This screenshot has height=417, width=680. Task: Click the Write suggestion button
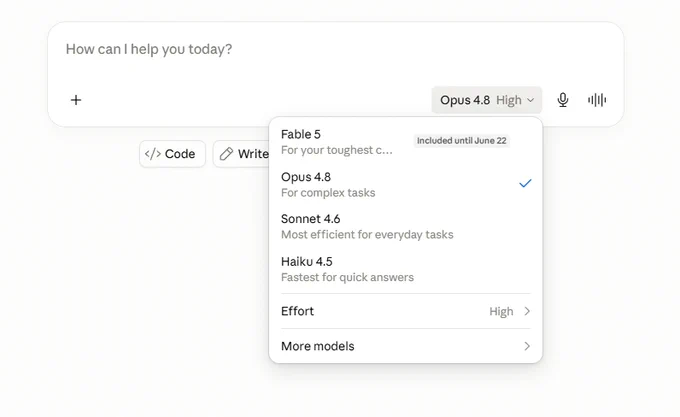(242, 154)
